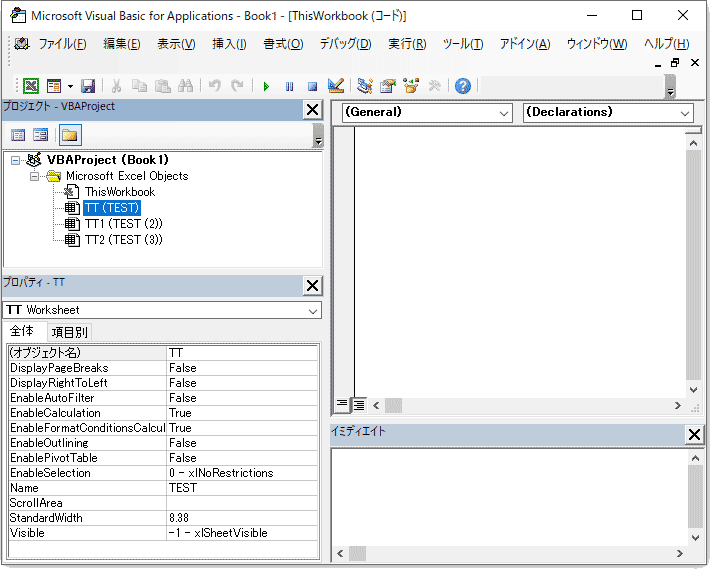Edit the (オブジェクト名) value TT
The height and width of the screenshot is (569, 710).
pos(242,353)
